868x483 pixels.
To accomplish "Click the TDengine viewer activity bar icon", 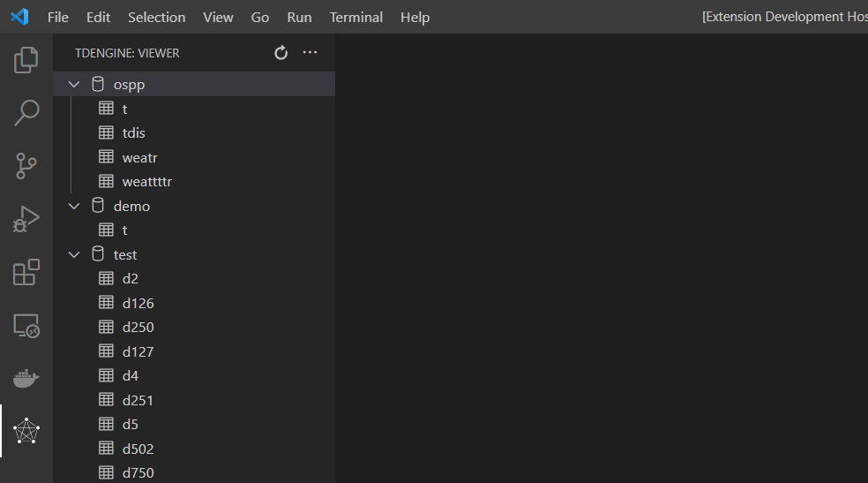I will point(26,432).
